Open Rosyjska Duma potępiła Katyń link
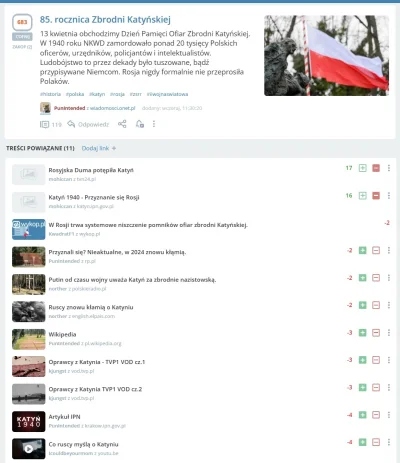 [x=91, y=170]
